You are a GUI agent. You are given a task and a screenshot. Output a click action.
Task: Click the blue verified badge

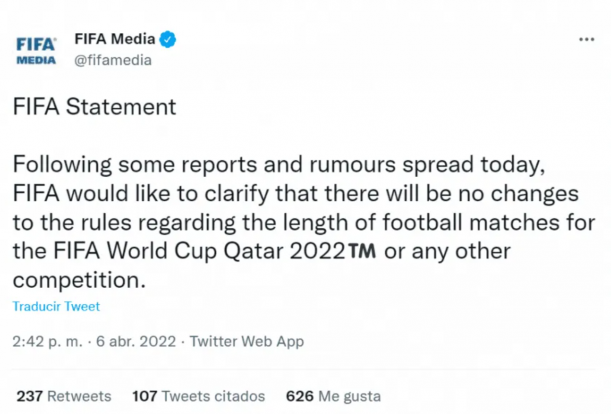(x=169, y=40)
